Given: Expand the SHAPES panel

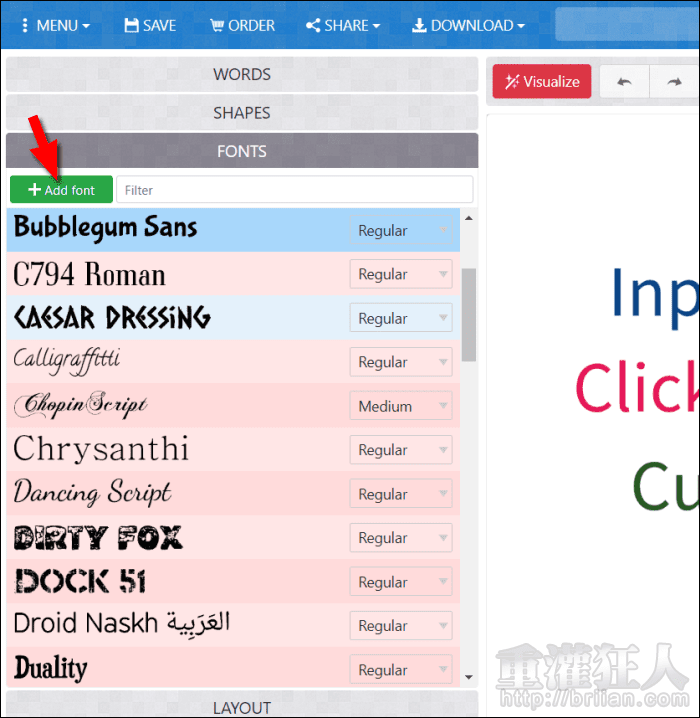Looking at the screenshot, I should (x=242, y=113).
